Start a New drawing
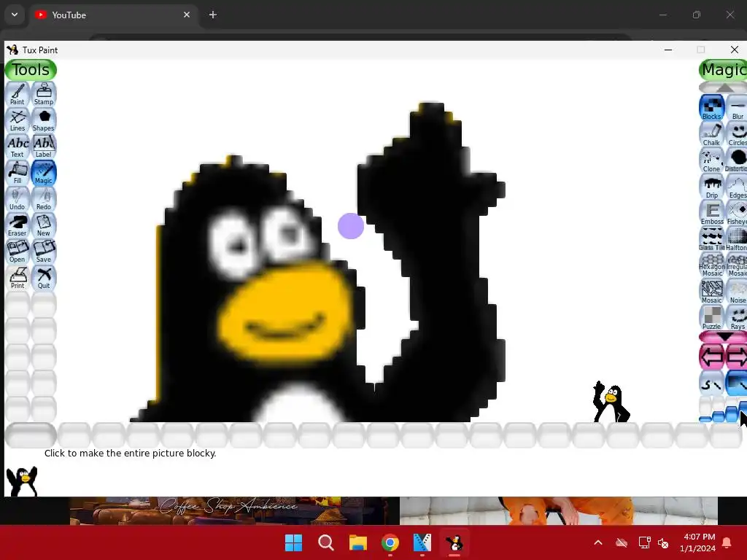Image resolution: width=747 pixels, height=560 pixels. click(44, 225)
